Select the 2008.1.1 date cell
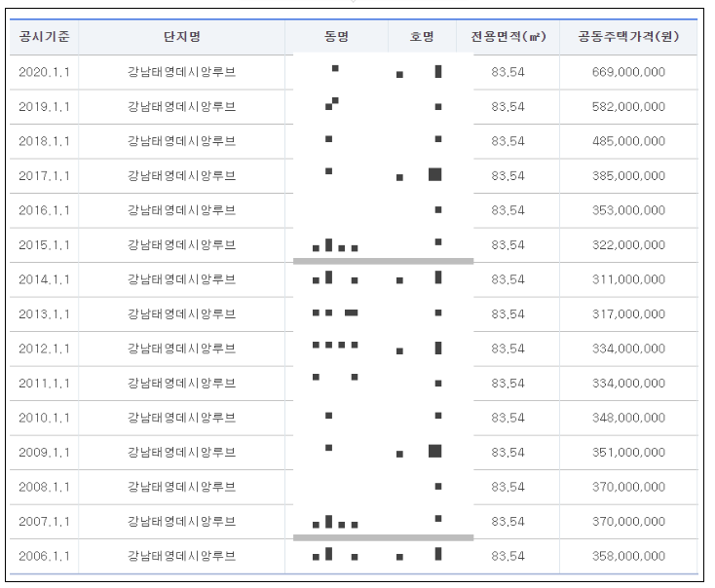This screenshot has width=715, height=588. tap(44, 488)
